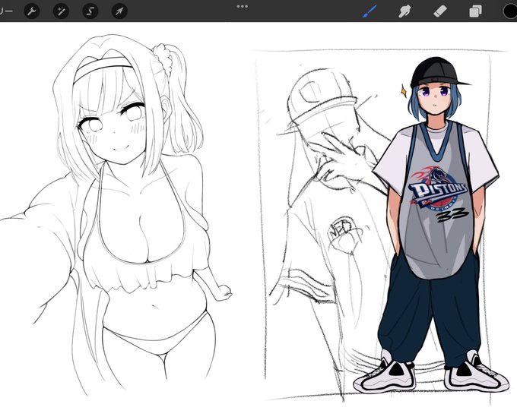Tap the navy baggy pants
The image size is (517, 420).
tap(429, 313)
